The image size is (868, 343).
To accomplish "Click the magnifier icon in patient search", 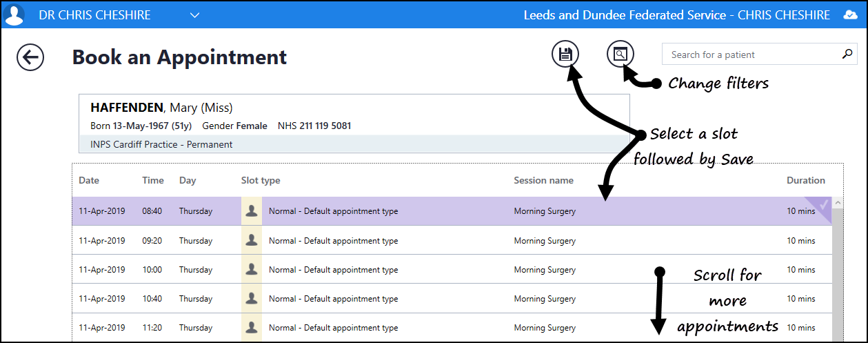I will (847, 55).
